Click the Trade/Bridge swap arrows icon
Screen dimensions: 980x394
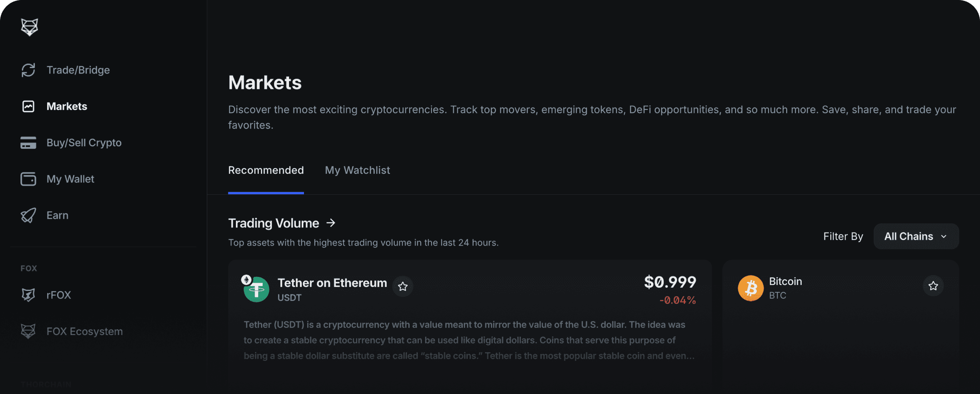28,70
